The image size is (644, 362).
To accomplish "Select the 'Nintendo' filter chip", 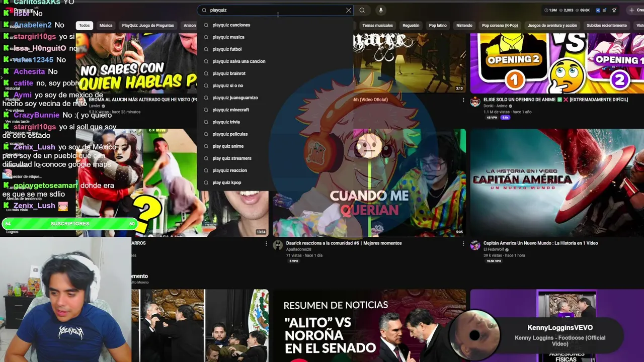I will pyautogui.click(x=464, y=25).
